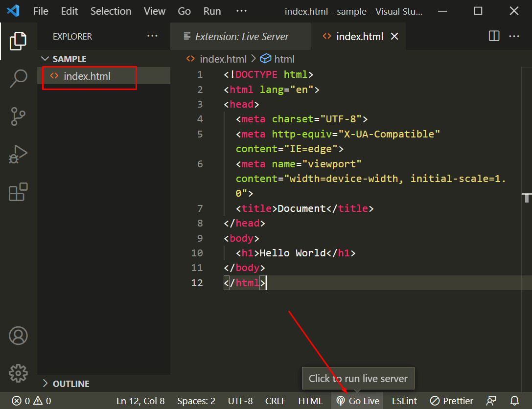Open the Source Control view icon
Viewport: 532px width, 409px height.
pos(18,116)
